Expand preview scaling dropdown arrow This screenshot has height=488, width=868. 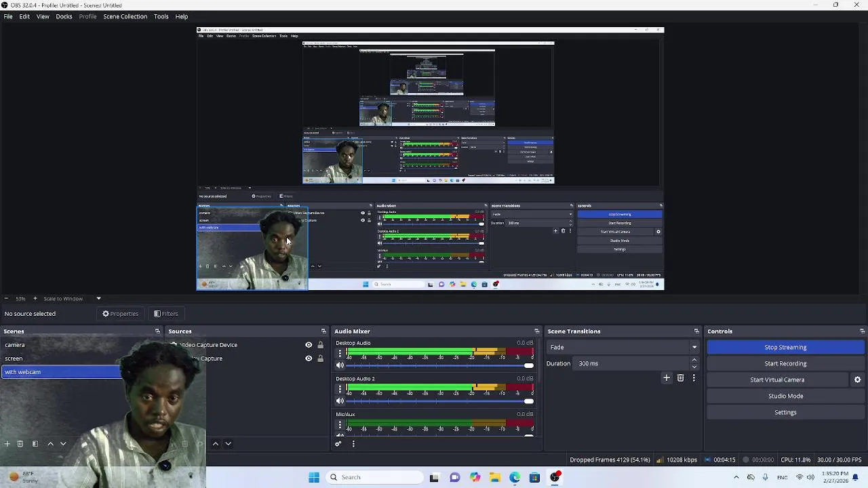pos(98,298)
